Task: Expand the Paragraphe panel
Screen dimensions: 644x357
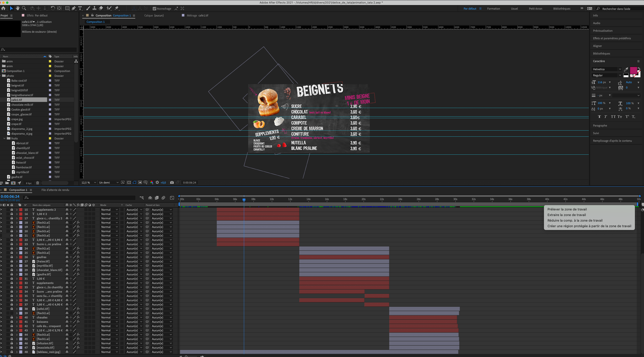Action: coord(600,126)
